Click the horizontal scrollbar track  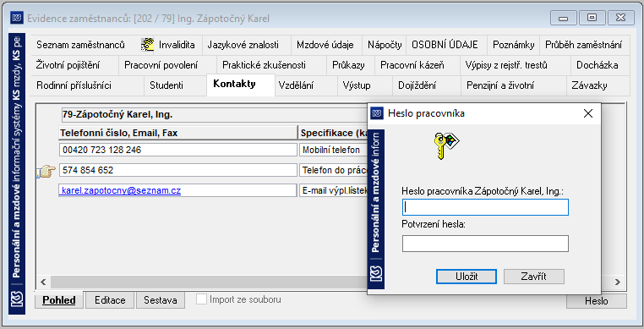click(209, 282)
